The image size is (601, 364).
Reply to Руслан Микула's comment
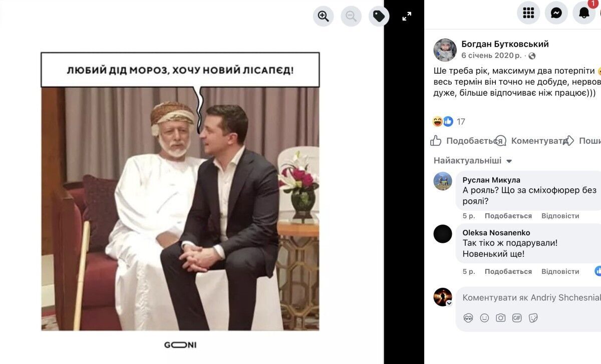[x=561, y=215]
